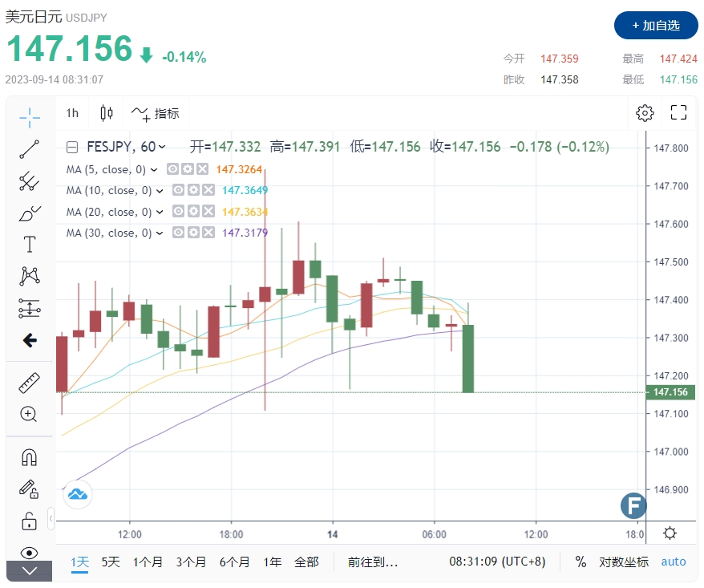Select the text annotation tool
Viewport: 704px width, 588px height.
29,245
